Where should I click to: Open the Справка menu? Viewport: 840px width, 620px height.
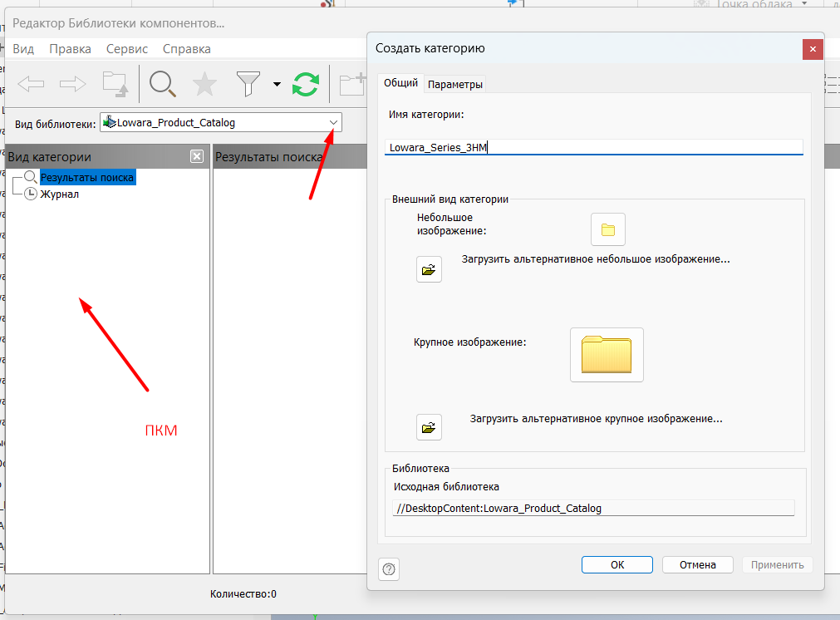[187, 49]
